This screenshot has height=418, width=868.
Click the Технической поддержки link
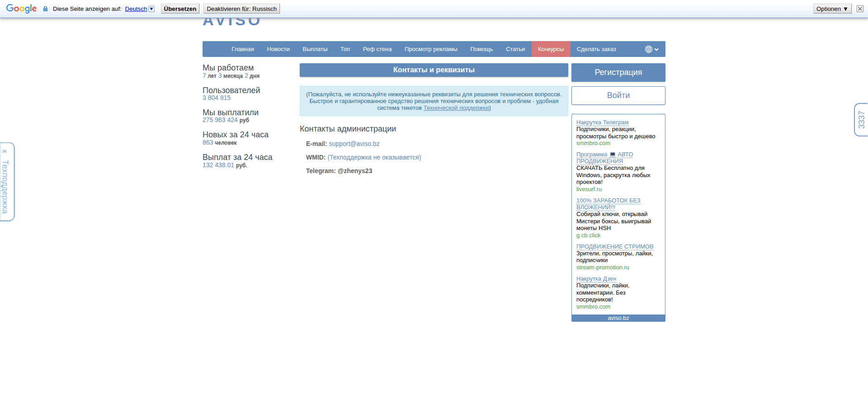pyautogui.click(x=455, y=108)
